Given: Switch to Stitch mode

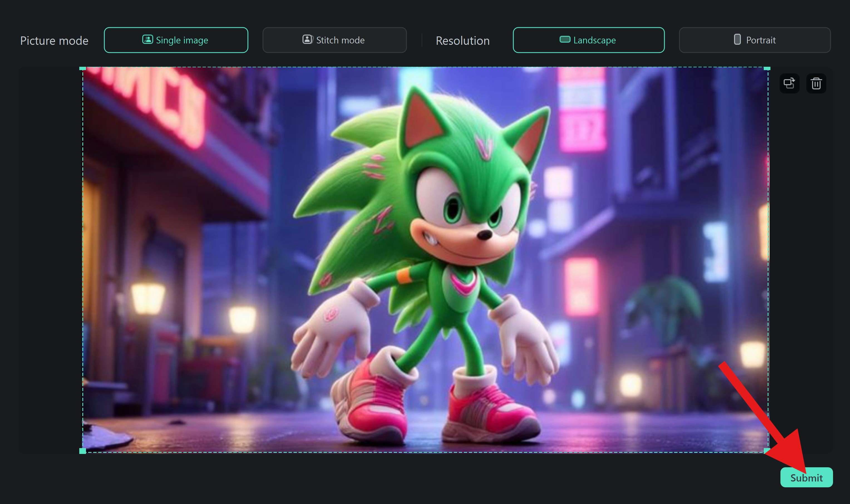Looking at the screenshot, I should coord(334,40).
